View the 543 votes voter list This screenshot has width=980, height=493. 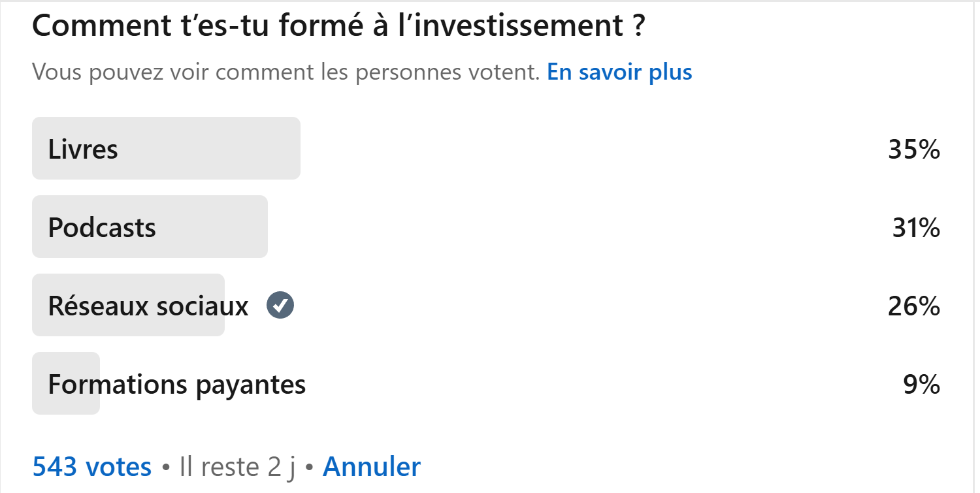[92, 467]
